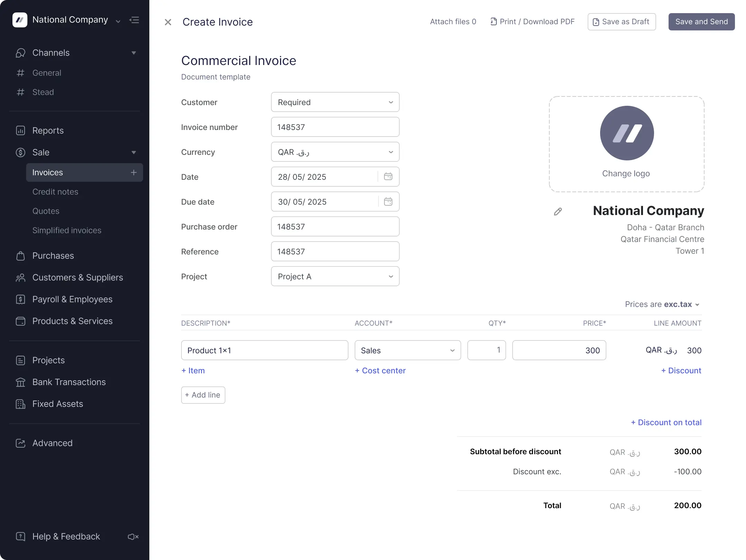Image resolution: width=746 pixels, height=560 pixels.
Task: Click the + Add line button
Action: [x=203, y=395]
